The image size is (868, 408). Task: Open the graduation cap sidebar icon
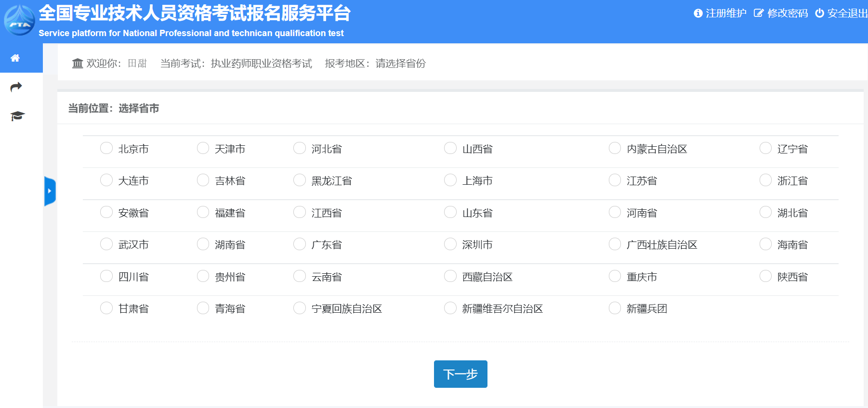coord(17,116)
